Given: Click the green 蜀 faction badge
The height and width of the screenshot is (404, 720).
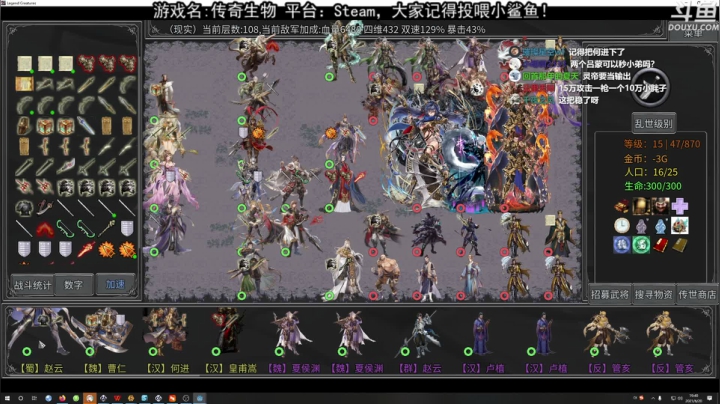Looking at the screenshot, I should pos(641,245).
